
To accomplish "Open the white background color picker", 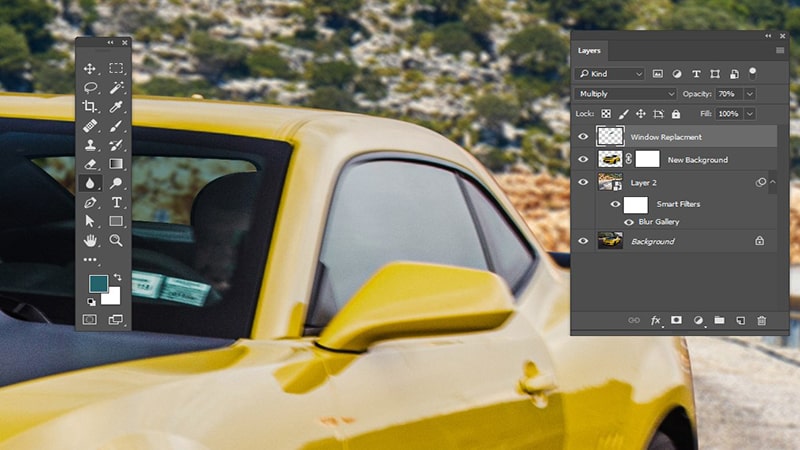I will (113, 298).
